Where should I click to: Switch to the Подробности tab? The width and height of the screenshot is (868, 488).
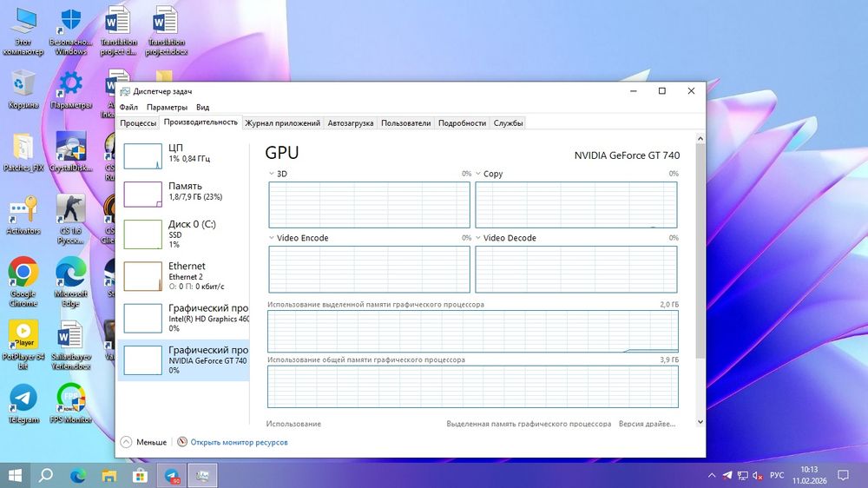click(463, 123)
